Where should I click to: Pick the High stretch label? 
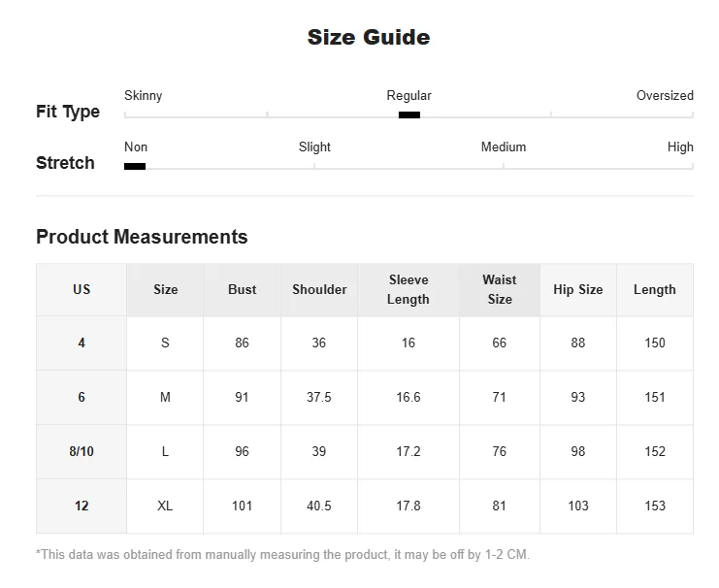tap(680, 147)
